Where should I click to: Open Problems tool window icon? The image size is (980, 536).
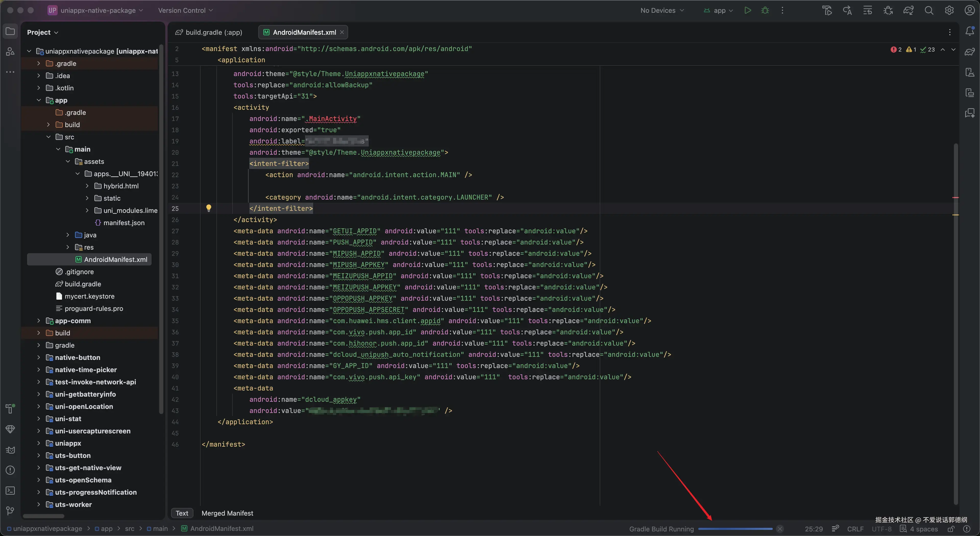10,470
